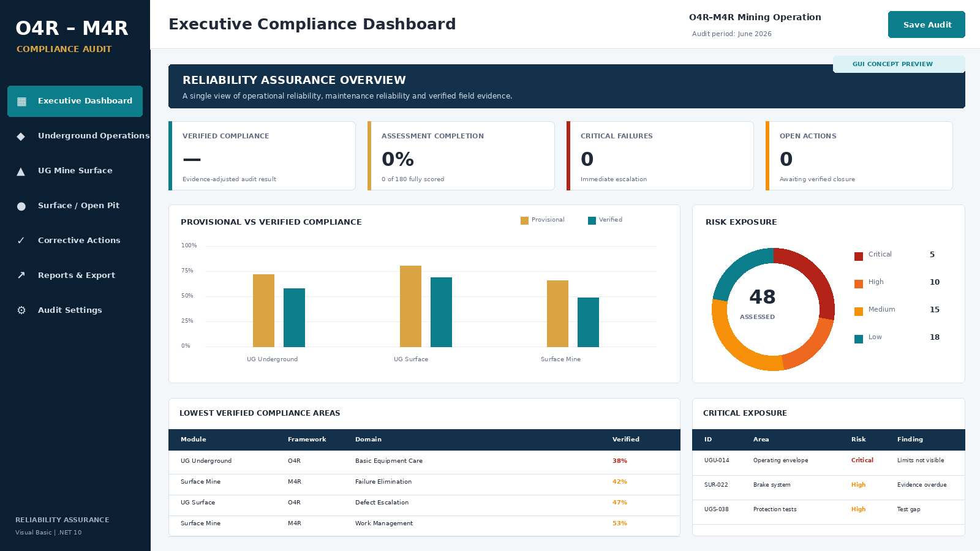Image resolution: width=980 pixels, height=551 pixels.
Task: Sort by the Verified column header
Action: tap(626, 440)
